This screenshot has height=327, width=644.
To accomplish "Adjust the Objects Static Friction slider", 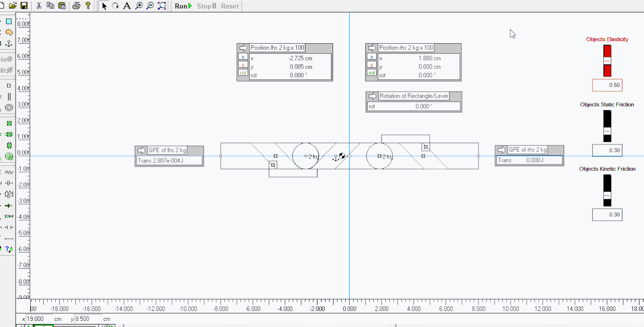I will click(x=607, y=126).
